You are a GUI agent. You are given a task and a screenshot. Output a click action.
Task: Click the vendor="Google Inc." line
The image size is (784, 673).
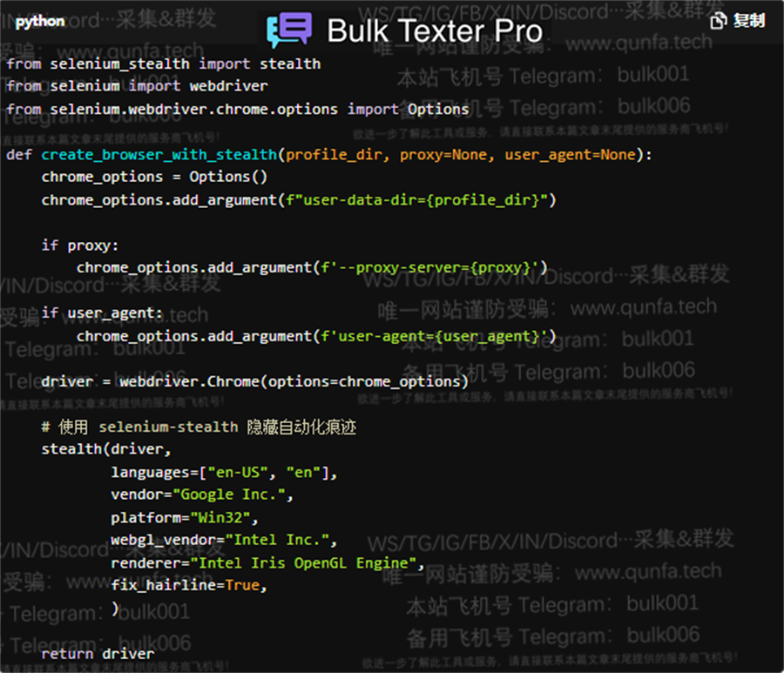(x=202, y=495)
